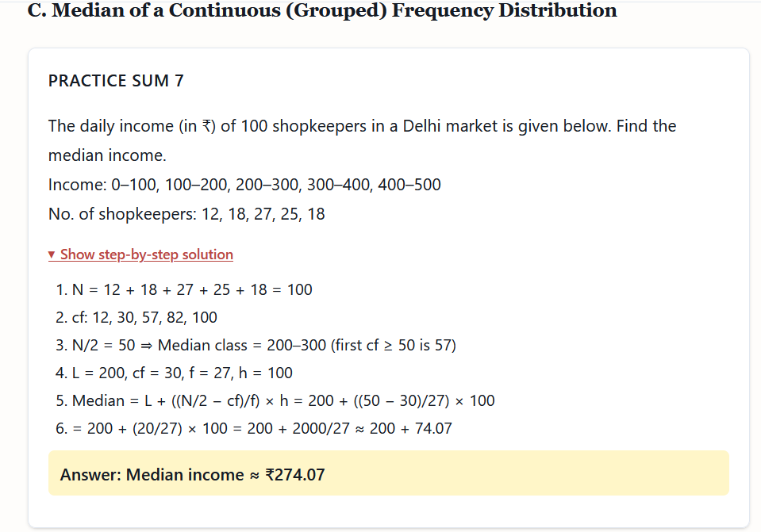
Task: Click the "Income:" class intervals line
Action: pos(244,185)
